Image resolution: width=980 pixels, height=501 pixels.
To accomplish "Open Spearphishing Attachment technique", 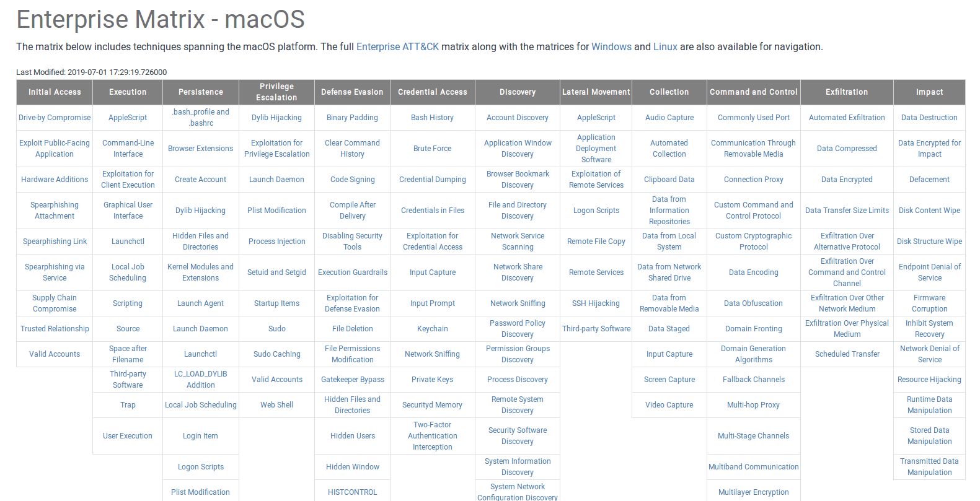I will pyautogui.click(x=55, y=210).
